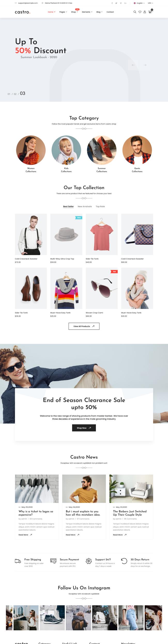
Task: Open the user account icon
Action: point(145,12)
